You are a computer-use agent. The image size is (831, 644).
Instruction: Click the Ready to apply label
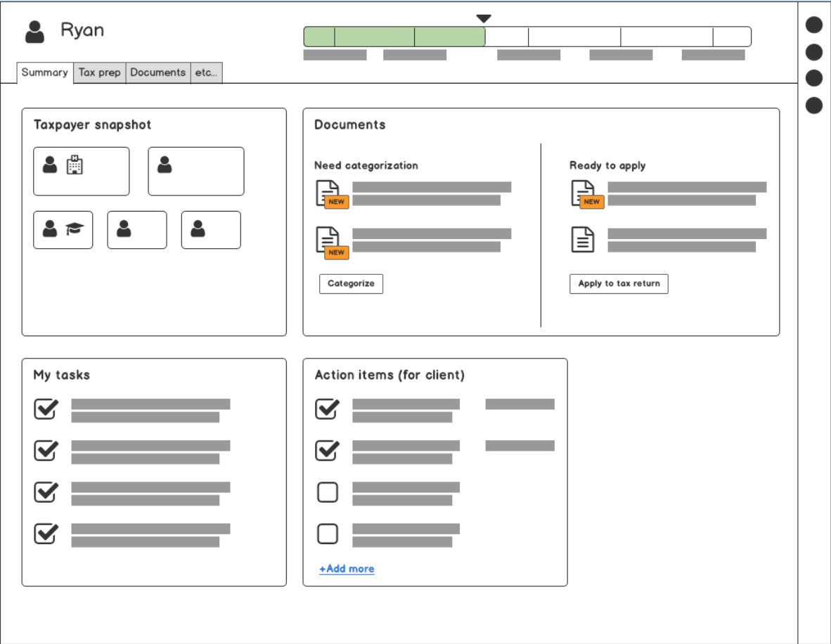point(607,165)
